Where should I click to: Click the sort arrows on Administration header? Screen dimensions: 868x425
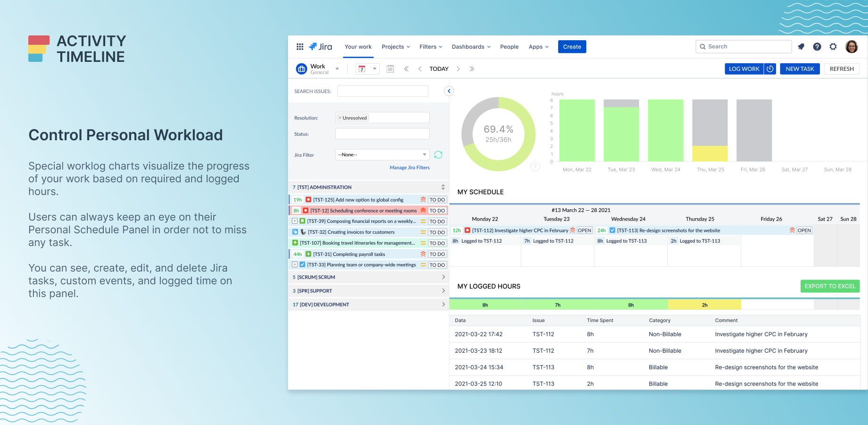click(443, 187)
